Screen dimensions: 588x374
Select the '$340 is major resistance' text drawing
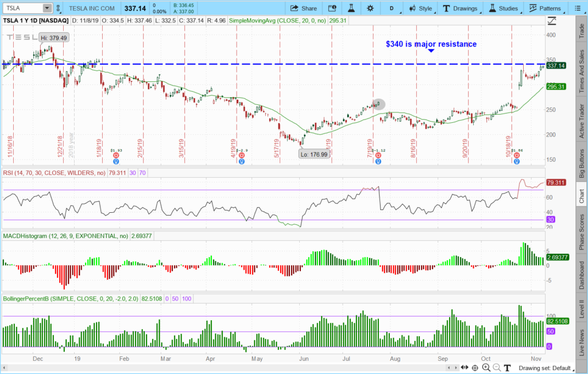coord(431,44)
